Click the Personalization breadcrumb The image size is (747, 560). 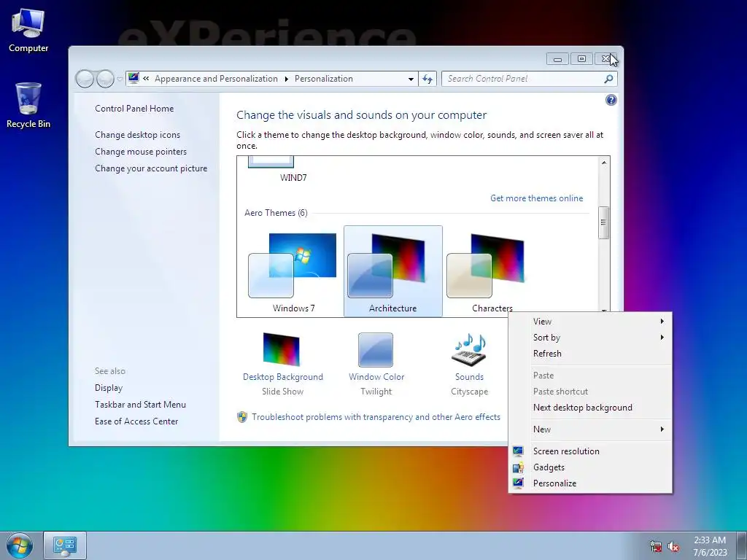point(323,79)
